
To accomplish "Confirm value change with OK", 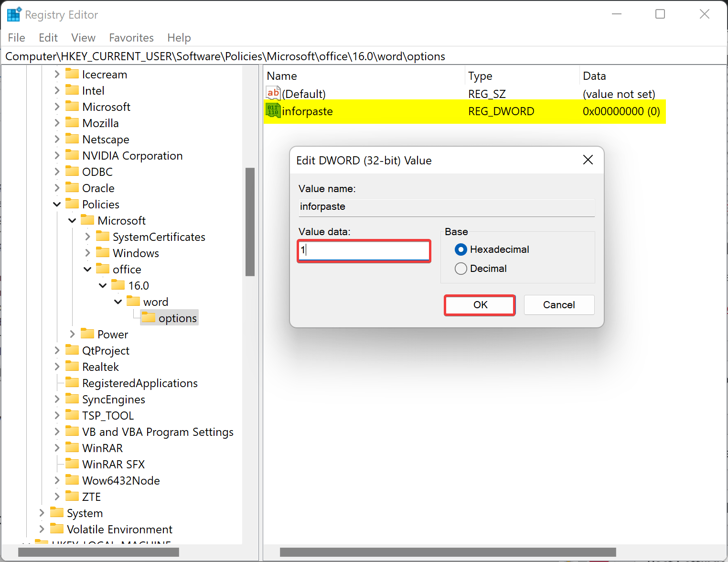I will click(x=479, y=304).
